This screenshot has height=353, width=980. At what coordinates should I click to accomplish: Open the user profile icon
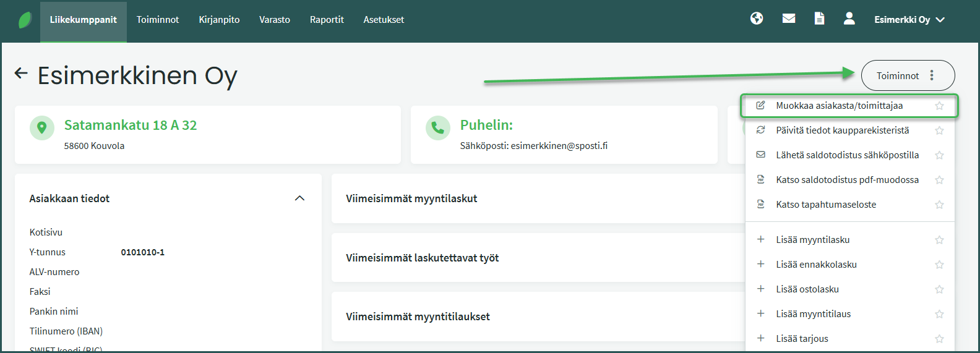pyautogui.click(x=849, y=19)
